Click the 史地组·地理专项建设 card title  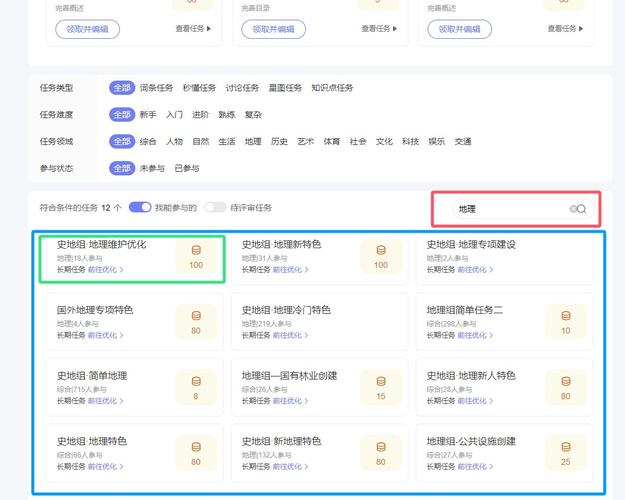[x=471, y=244]
